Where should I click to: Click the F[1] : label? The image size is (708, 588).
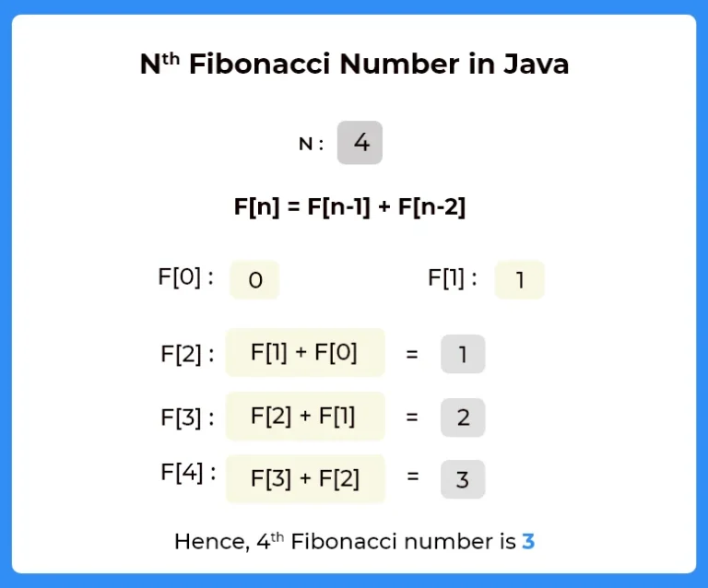point(453,278)
